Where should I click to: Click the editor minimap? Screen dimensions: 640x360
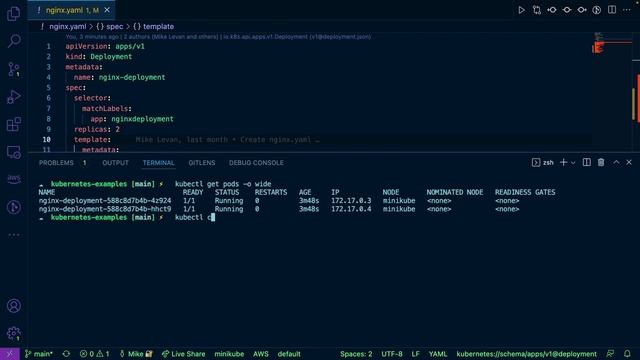click(x=612, y=92)
